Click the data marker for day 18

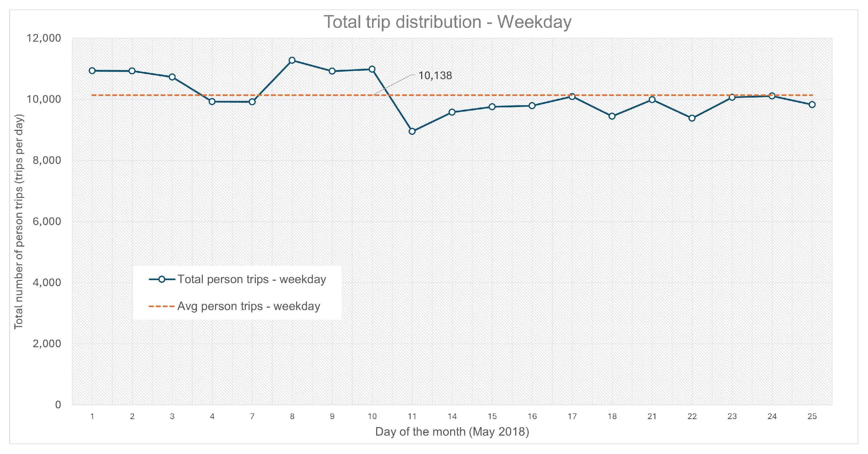(x=612, y=116)
